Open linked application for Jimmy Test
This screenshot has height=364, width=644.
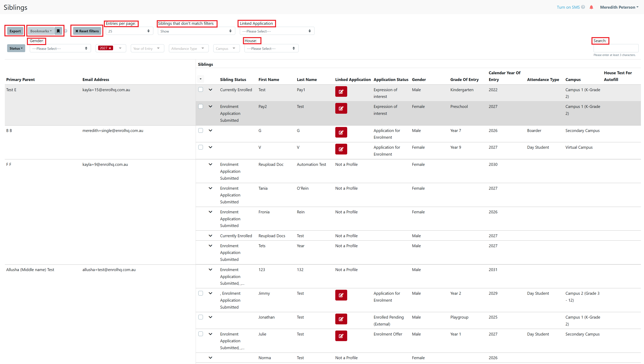pos(341,295)
